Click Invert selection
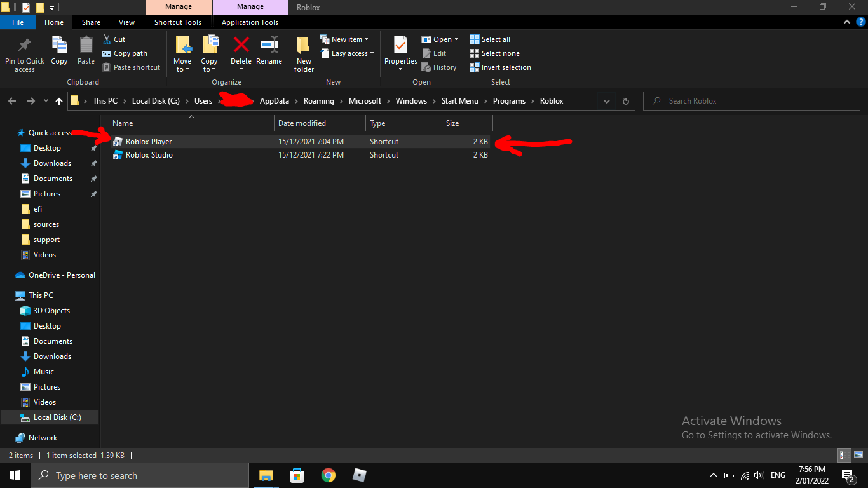This screenshot has width=868, height=488. point(500,67)
